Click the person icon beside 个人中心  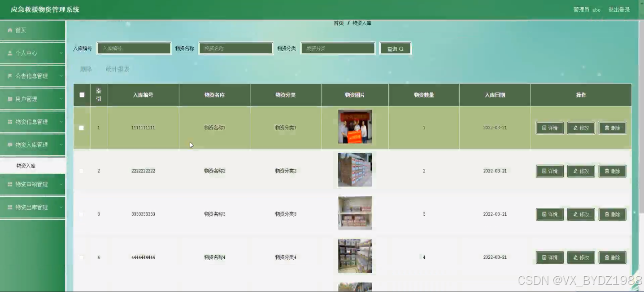(10, 53)
